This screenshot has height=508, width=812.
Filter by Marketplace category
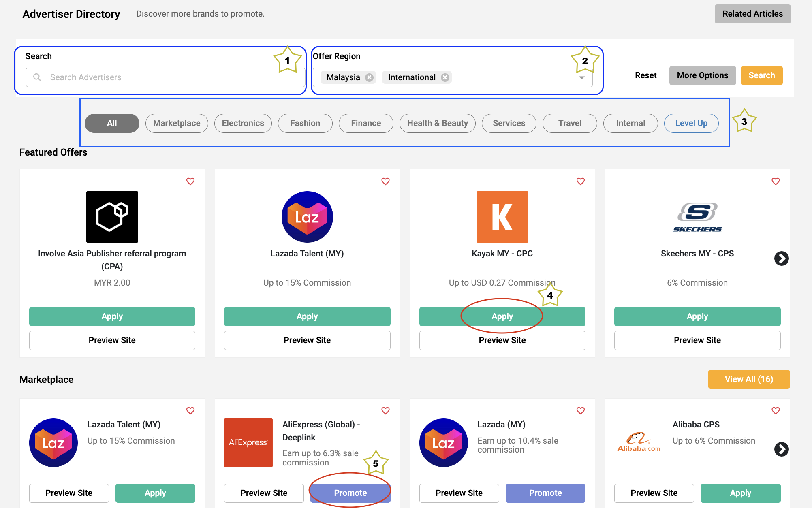[x=177, y=123]
